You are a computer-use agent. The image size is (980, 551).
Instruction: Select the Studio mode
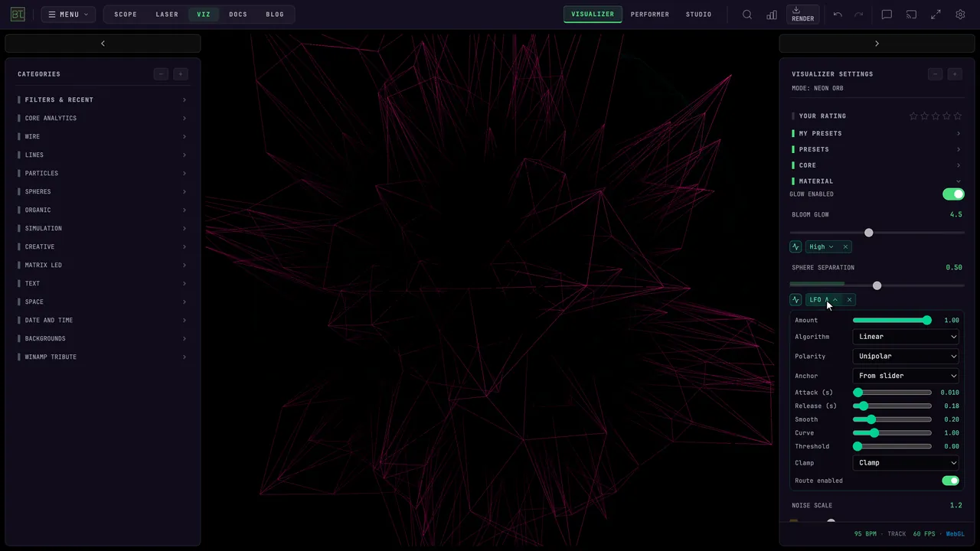[698, 15]
